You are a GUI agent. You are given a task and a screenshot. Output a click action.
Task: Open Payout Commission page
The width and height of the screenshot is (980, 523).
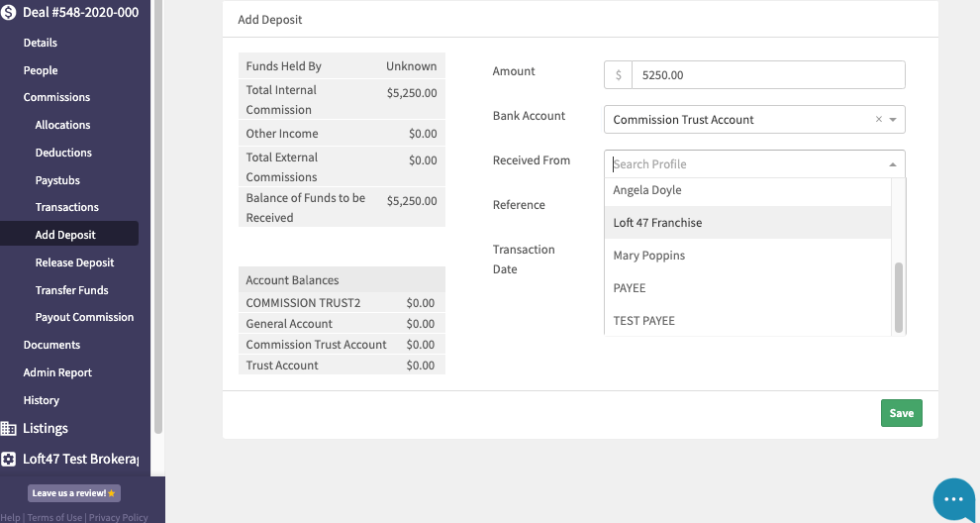(x=84, y=317)
